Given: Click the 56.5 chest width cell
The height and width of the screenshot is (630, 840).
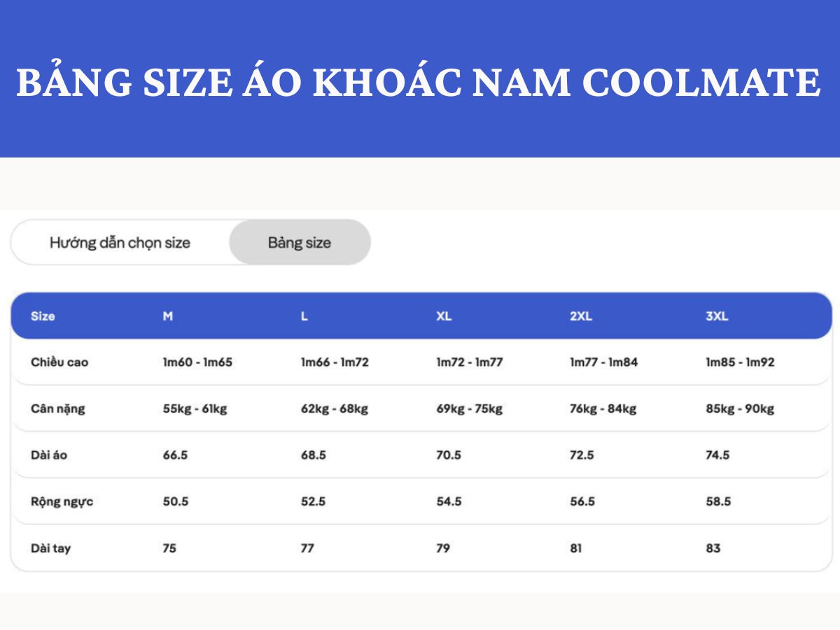Looking at the screenshot, I should click(x=584, y=501).
